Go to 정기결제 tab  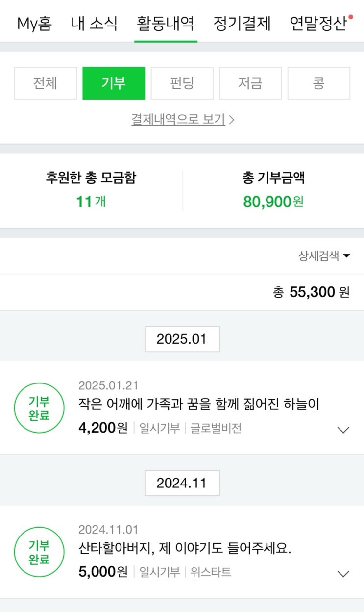coord(242,24)
